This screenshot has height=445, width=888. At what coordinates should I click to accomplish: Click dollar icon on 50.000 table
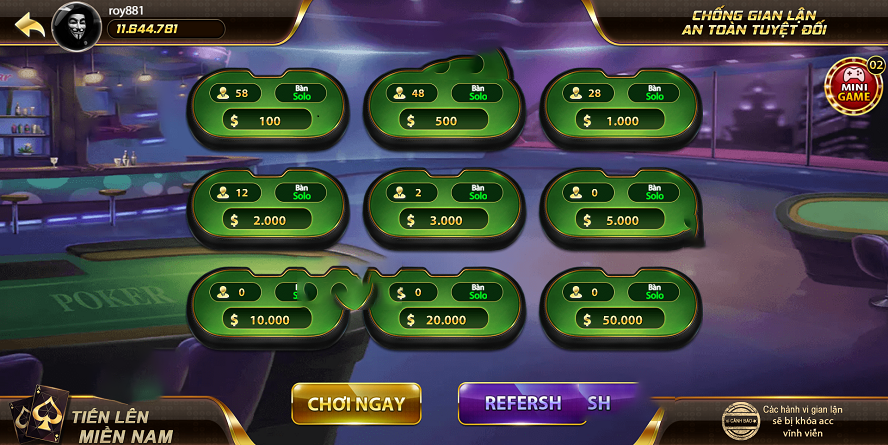tap(587, 320)
